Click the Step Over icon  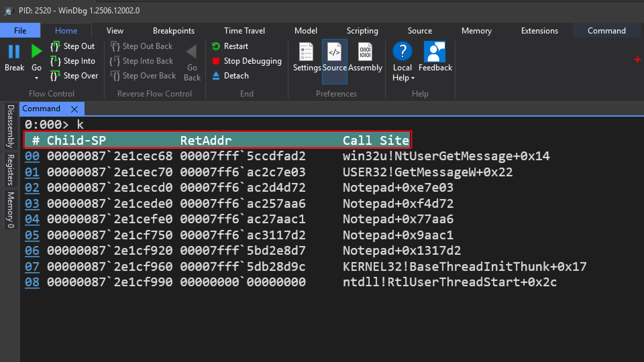55,76
